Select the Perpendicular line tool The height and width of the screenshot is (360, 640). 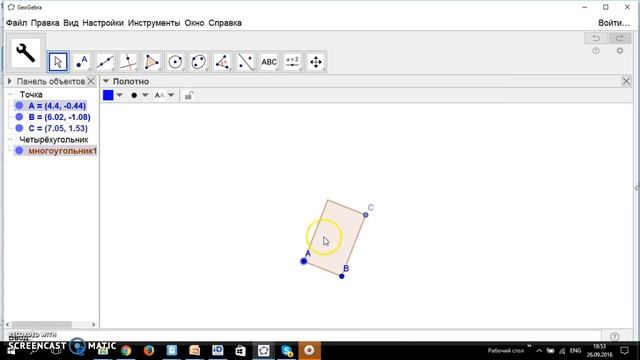click(128, 62)
